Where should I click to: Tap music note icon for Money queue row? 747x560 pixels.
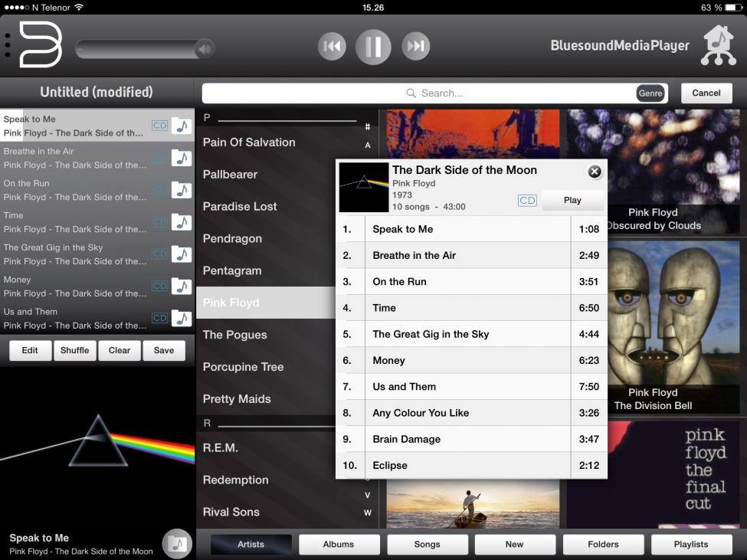tap(182, 287)
